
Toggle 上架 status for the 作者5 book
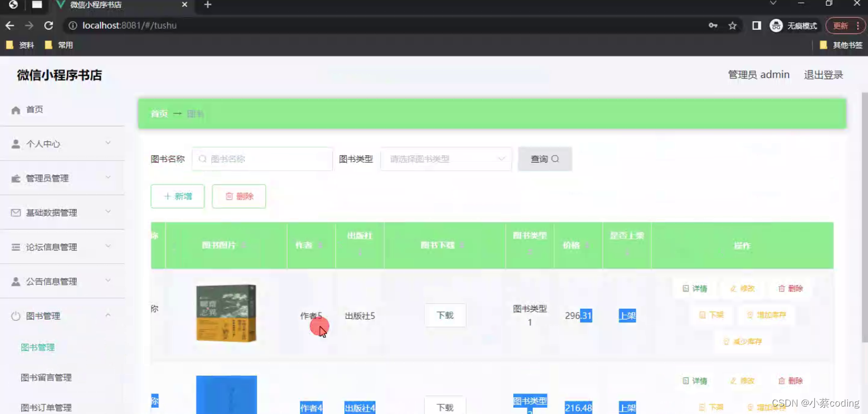pyautogui.click(x=627, y=315)
